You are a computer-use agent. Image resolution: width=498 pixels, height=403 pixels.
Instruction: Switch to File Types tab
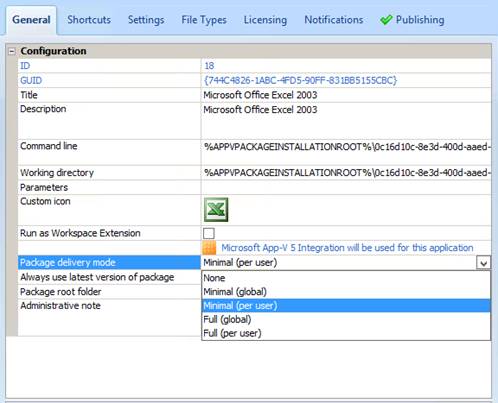tap(204, 20)
